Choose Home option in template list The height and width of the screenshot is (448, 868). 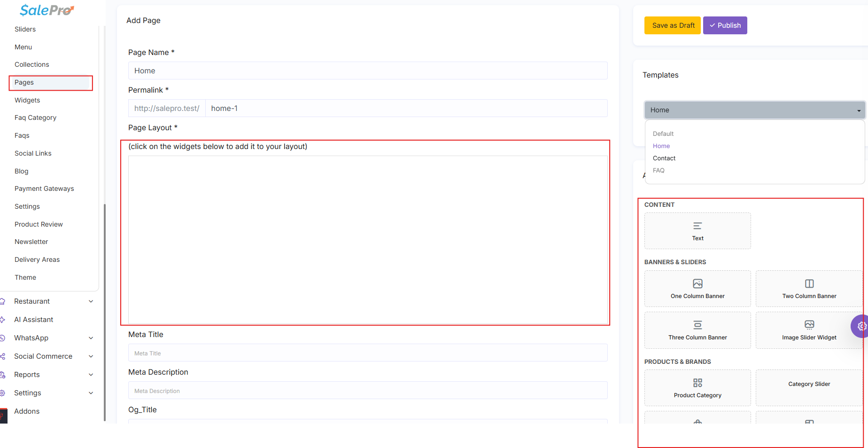pos(661,146)
